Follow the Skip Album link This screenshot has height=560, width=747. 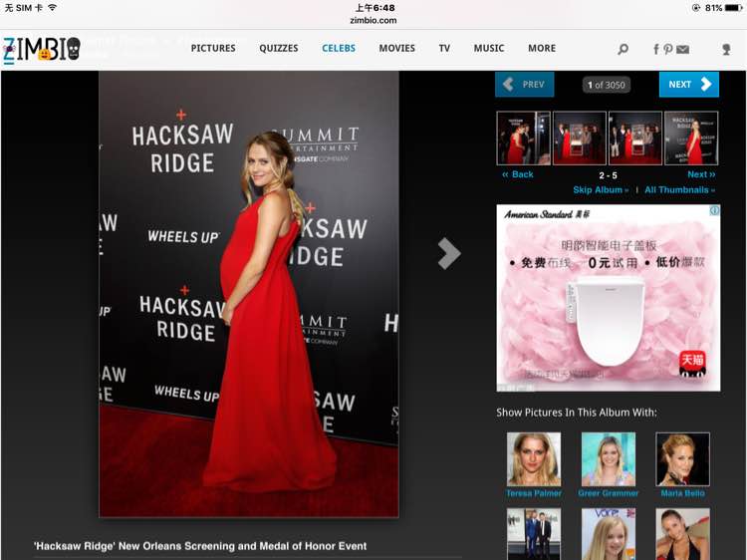[x=601, y=189]
